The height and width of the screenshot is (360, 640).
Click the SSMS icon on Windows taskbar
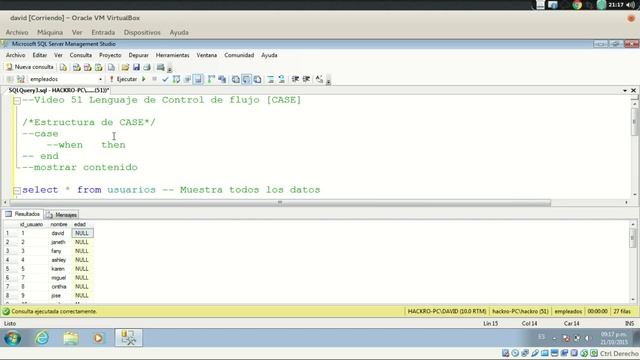[x=129, y=338]
